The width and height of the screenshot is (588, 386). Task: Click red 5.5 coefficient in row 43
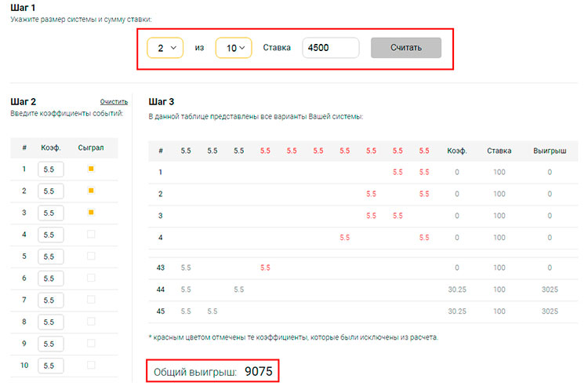tap(265, 268)
